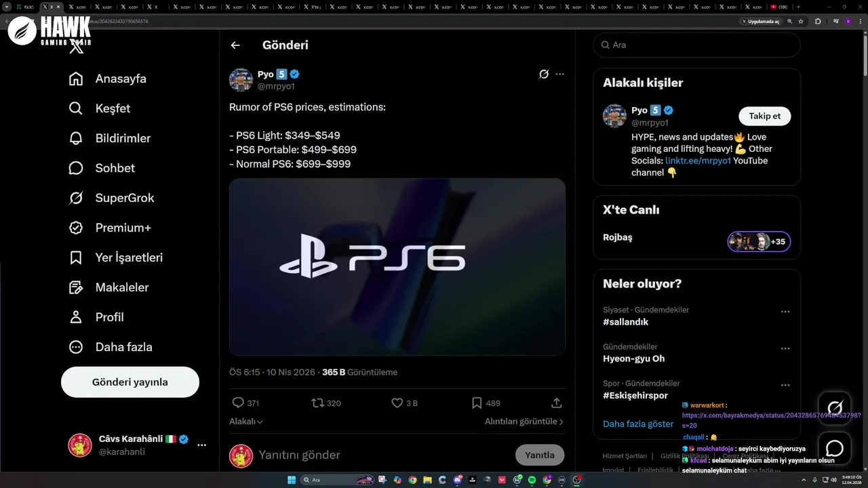Open Profil in the sidebar

pyautogui.click(x=96, y=317)
